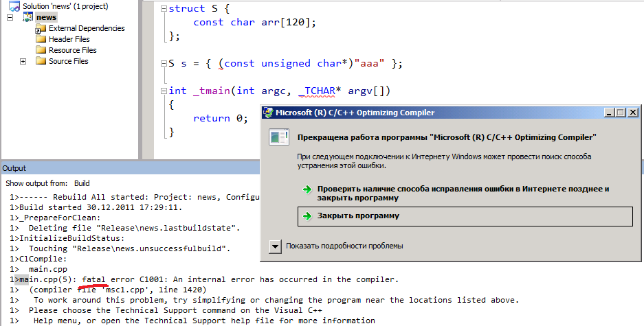
Task: Collapse the news project node
Action: coord(10,18)
